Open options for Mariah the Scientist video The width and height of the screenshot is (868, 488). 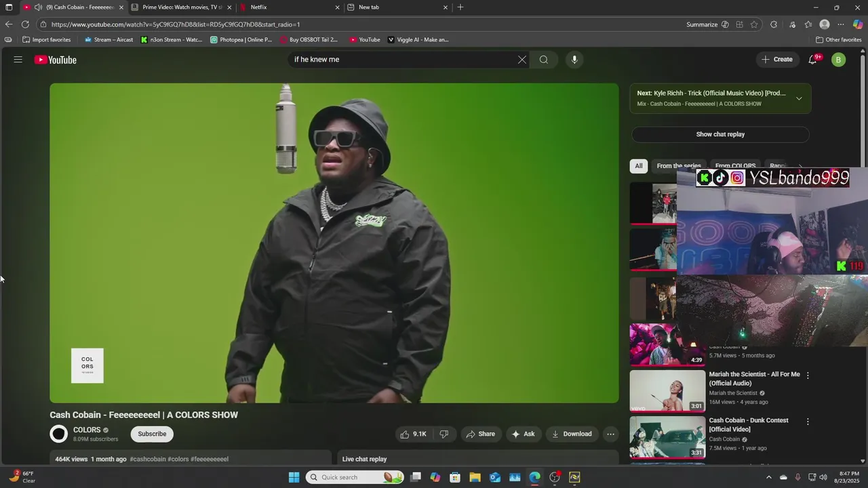tap(808, 375)
